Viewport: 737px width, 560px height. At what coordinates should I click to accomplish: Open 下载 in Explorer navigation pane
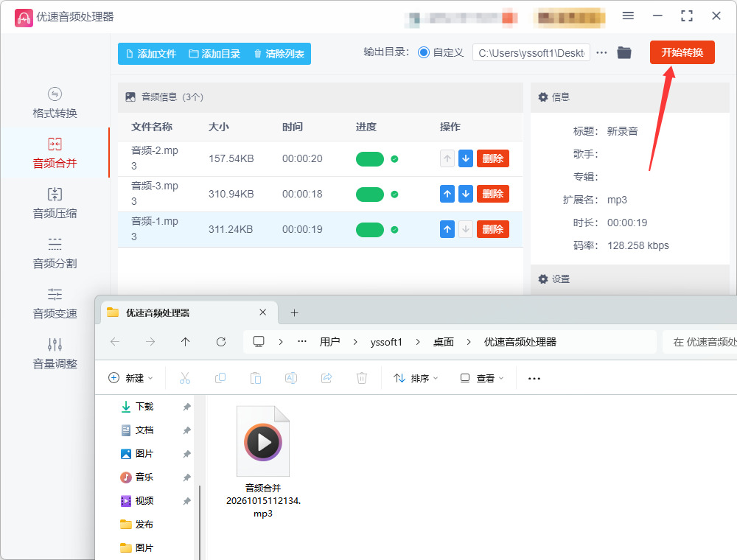coord(144,407)
